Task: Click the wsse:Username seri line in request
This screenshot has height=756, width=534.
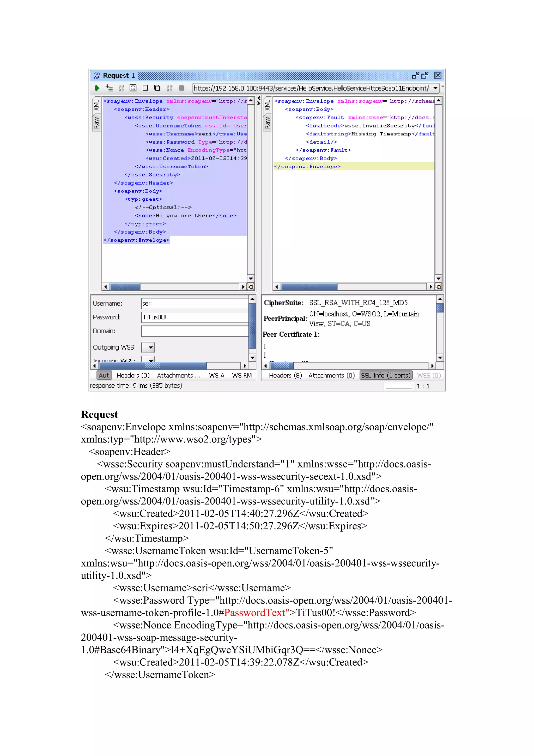Action: (196, 134)
